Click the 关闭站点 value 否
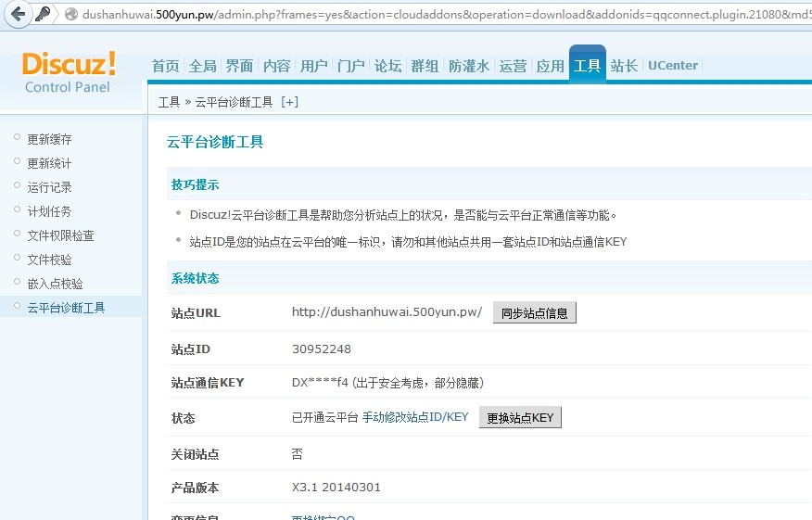812x520 pixels. pyautogui.click(x=298, y=454)
